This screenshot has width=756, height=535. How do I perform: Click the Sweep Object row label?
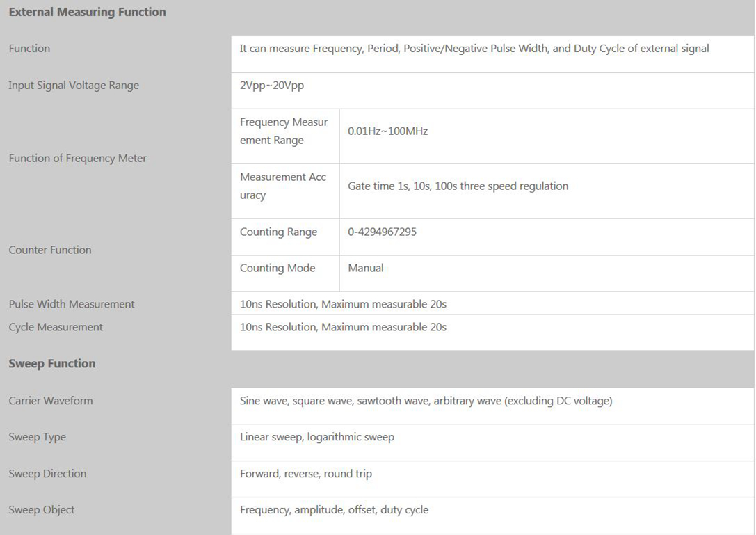pos(42,510)
